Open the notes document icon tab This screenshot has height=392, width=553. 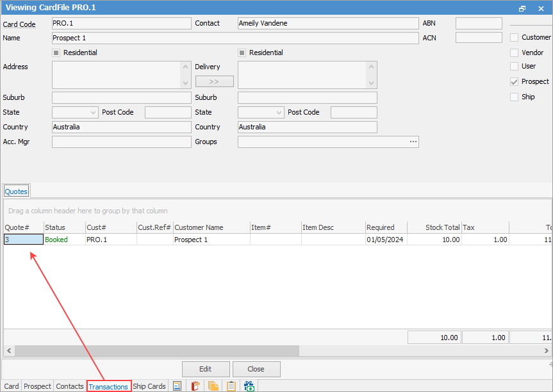[x=177, y=386]
